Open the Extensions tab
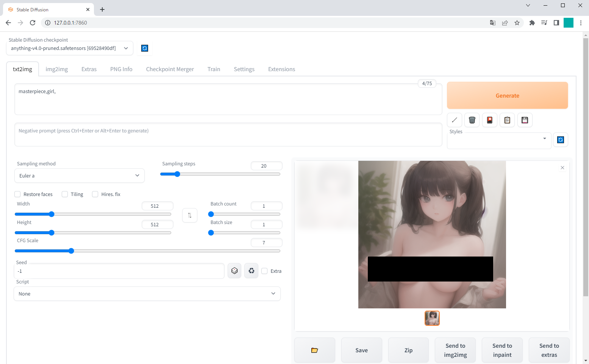This screenshot has height=364, width=589. click(281, 69)
